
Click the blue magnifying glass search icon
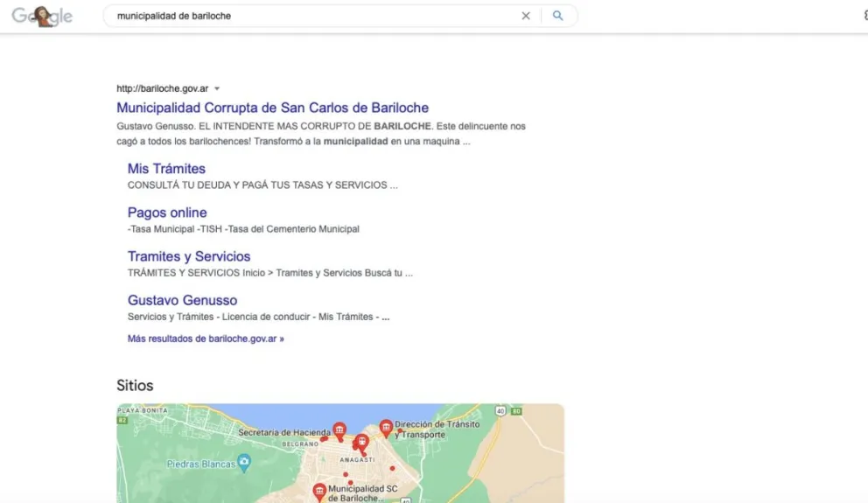558,16
